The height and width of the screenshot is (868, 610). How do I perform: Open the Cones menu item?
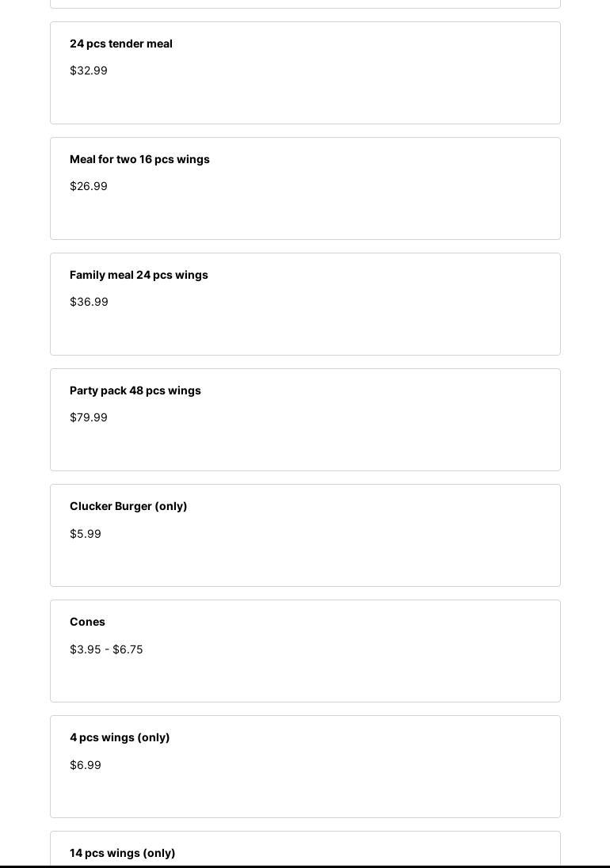[x=87, y=622]
